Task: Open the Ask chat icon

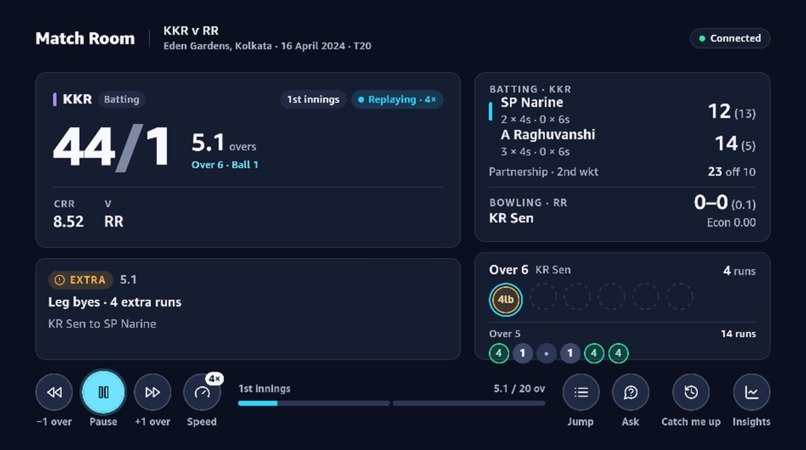Action: click(x=630, y=392)
